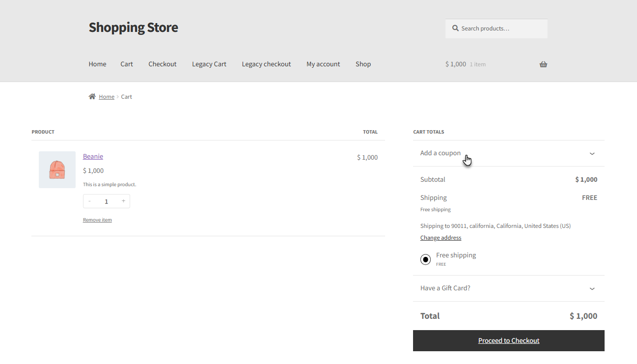637x364 pixels.
Task: Click the Subtotal amount $ 1,000
Action: tap(586, 179)
